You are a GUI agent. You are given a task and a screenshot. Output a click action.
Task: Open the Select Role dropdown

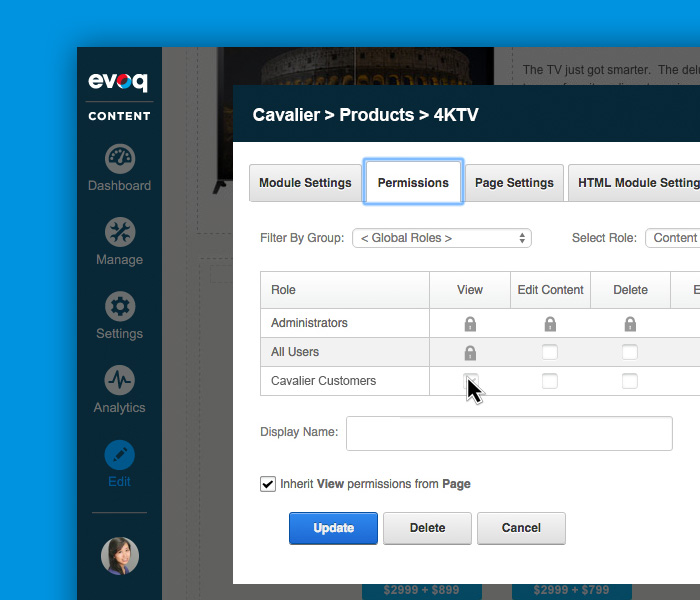[672, 238]
